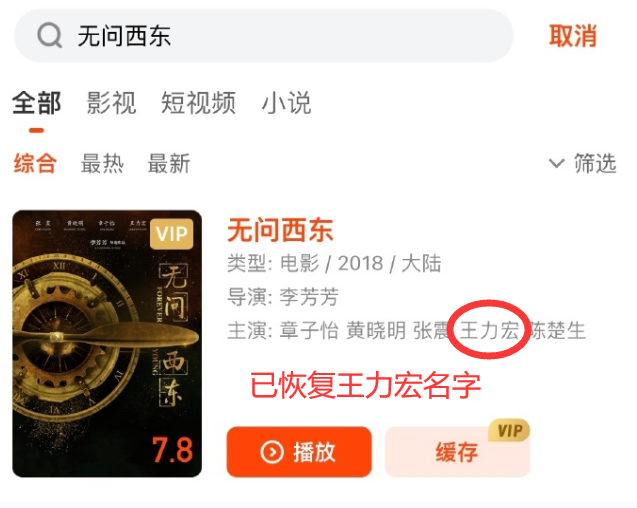Sort results by 综合
This screenshot has width=637, height=508.
pos(35,163)
